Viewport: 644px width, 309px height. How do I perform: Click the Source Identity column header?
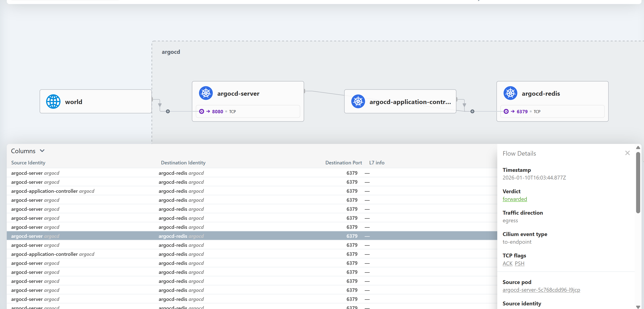(28, 163)
